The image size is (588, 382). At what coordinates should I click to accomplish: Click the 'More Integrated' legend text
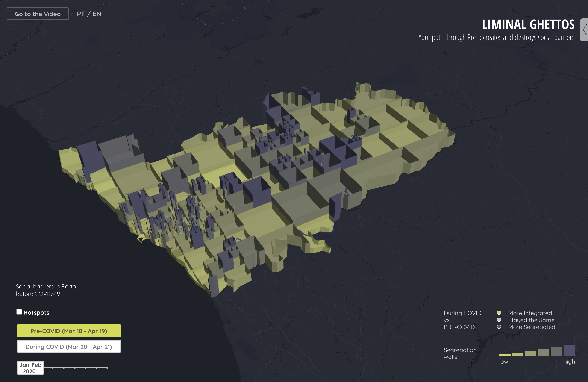(x=530, y=313)
